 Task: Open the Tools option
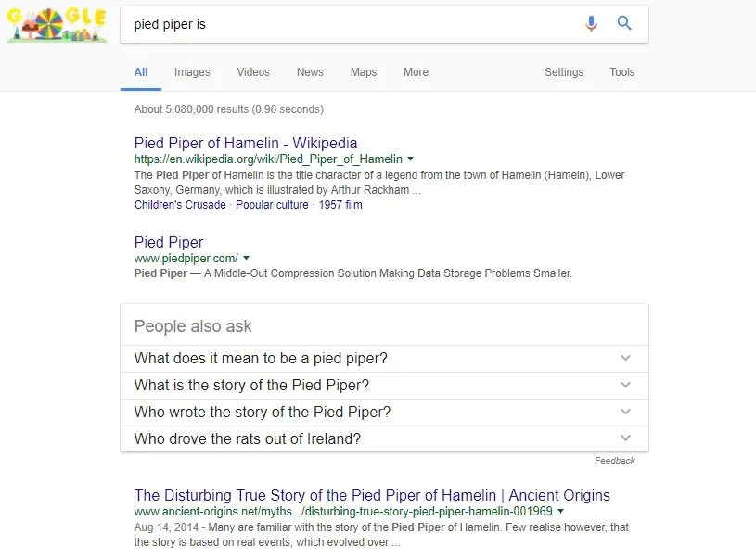[x=622, y=72]
